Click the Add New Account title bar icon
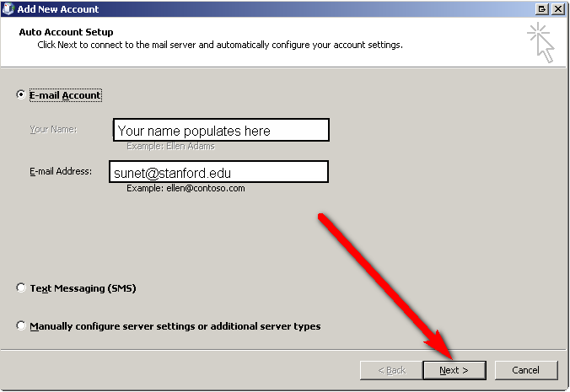 pos(8,9)
